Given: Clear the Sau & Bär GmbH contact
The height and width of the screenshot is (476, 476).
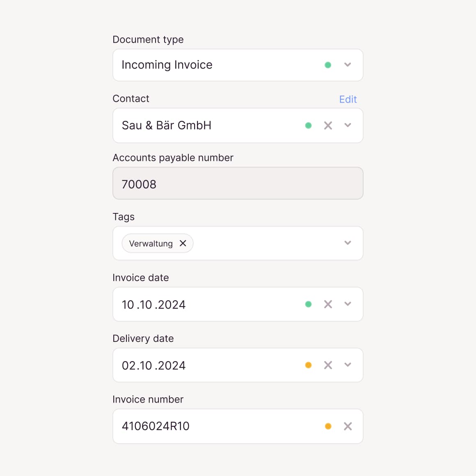Looking at the screenshot, I should pyautogui.click(x=328, y=126).
